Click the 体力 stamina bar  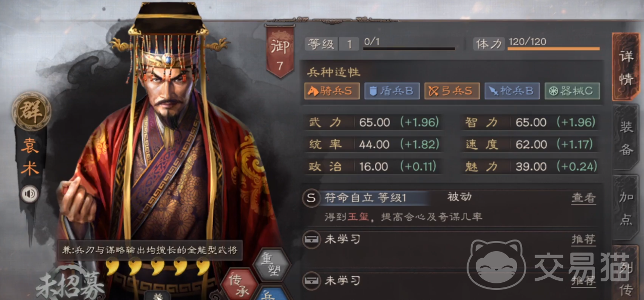click(554, 49)
